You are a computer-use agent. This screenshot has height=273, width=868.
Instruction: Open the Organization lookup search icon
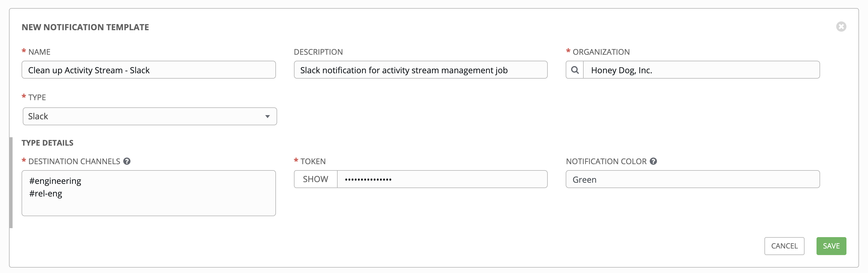575,70
